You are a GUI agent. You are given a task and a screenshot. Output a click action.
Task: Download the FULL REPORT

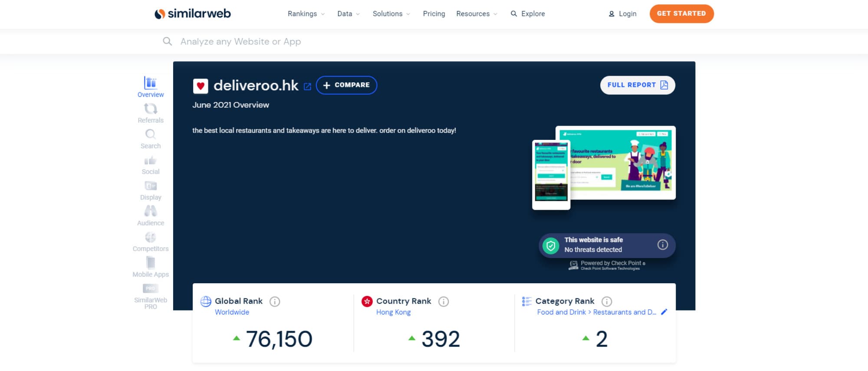click(x=638, y=85)
